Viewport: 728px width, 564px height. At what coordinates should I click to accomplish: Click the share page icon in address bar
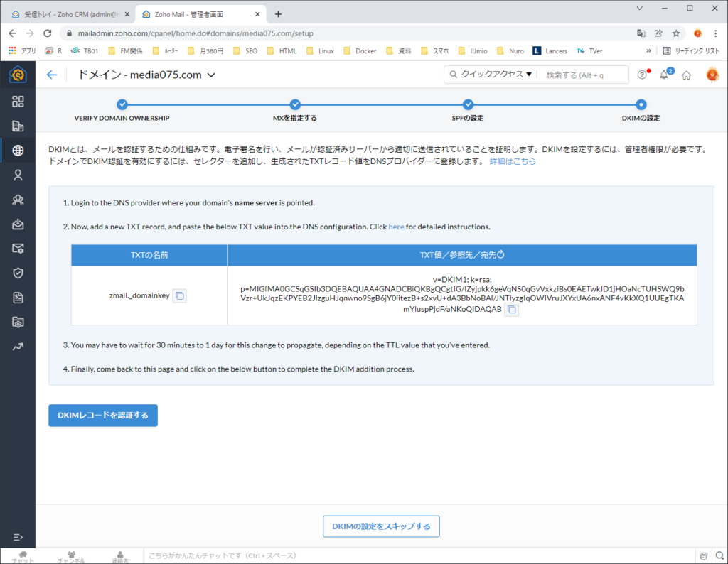point(658,33)
